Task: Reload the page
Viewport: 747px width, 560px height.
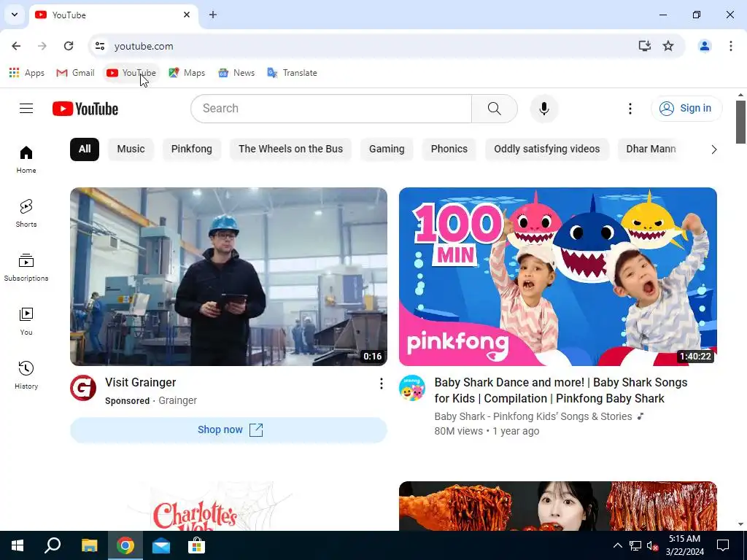Action: [x=69, y=46]
